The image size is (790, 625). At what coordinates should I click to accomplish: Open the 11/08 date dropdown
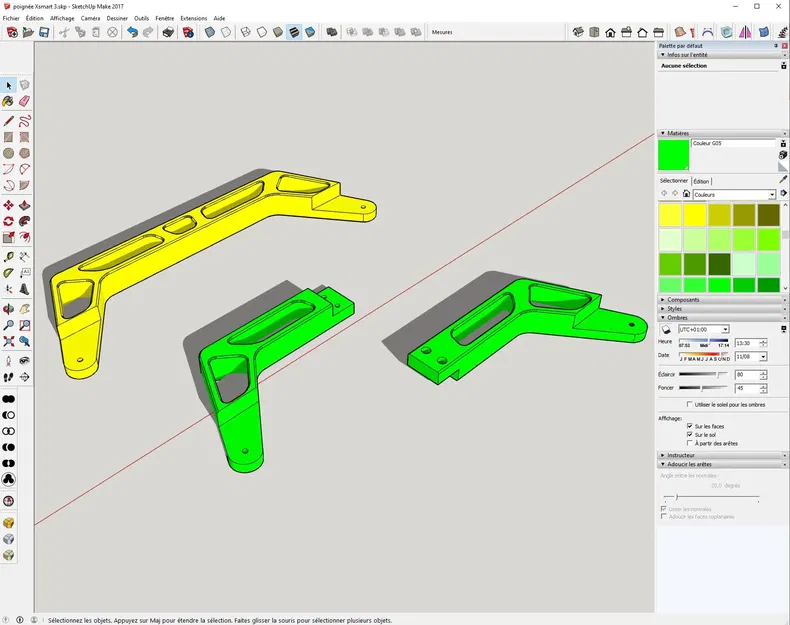763,357
